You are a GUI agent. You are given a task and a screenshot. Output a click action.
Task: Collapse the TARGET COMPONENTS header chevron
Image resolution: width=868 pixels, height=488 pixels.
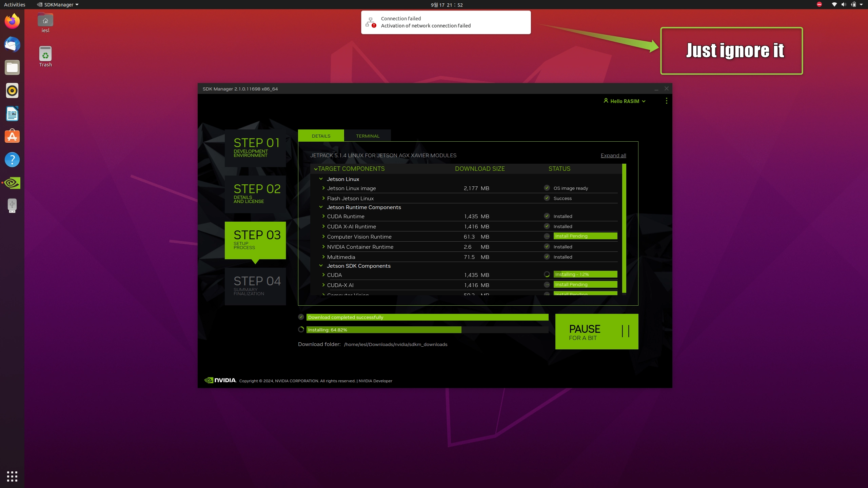[x=316, y=169]
